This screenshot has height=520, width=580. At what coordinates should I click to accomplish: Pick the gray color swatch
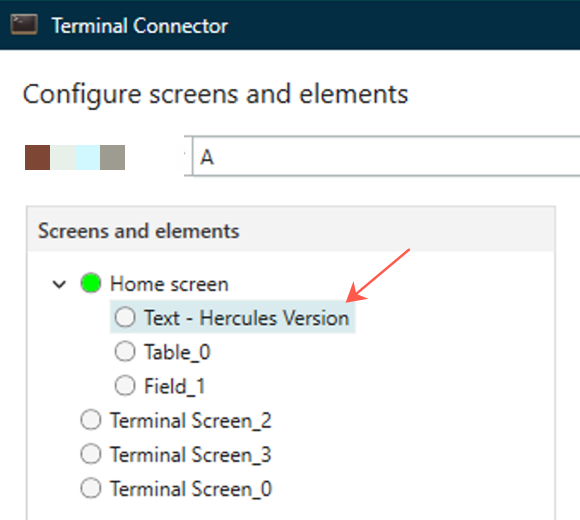coord(112,158)
